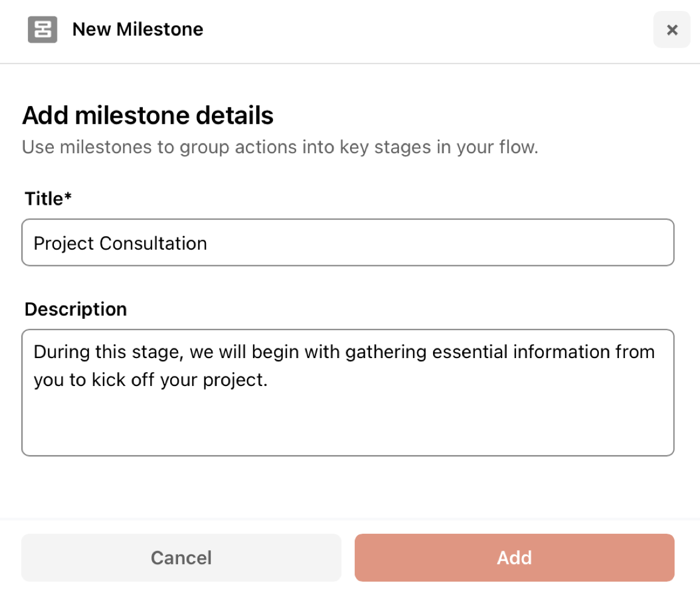The image size is (700, 595).
Task: Click the Use milestones to group helper text
Action: pos(280,147)
